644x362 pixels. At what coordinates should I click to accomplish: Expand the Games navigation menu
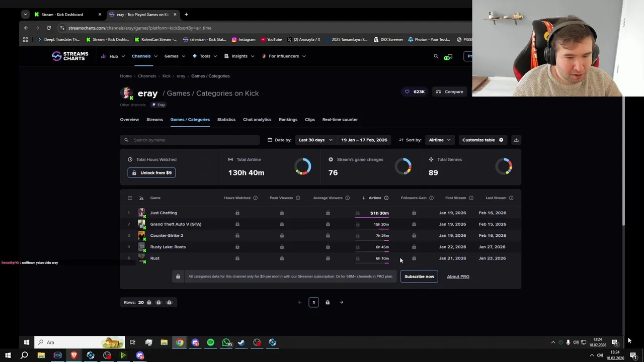[174, 56]
